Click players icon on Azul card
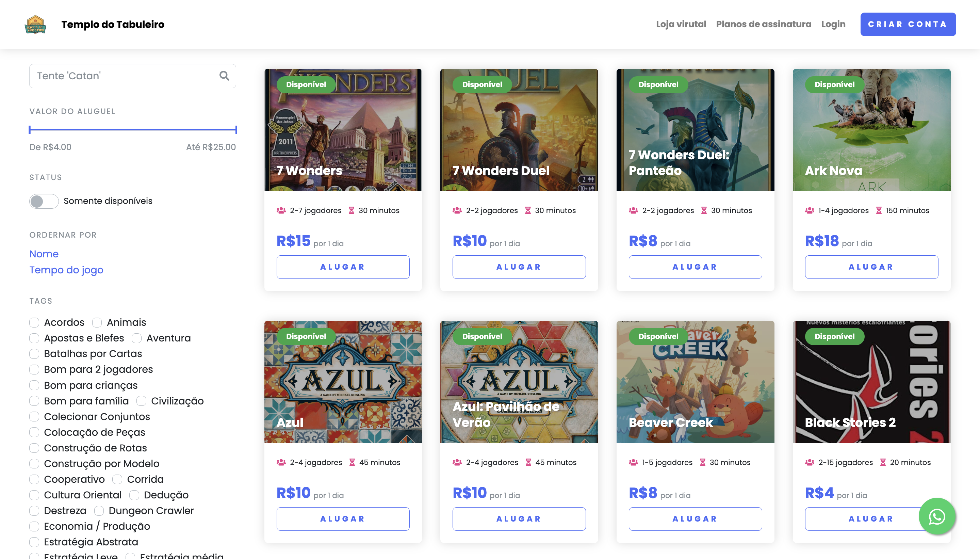Image resolution: width=980 pixels, height=559 pixels. coord(281,462)
